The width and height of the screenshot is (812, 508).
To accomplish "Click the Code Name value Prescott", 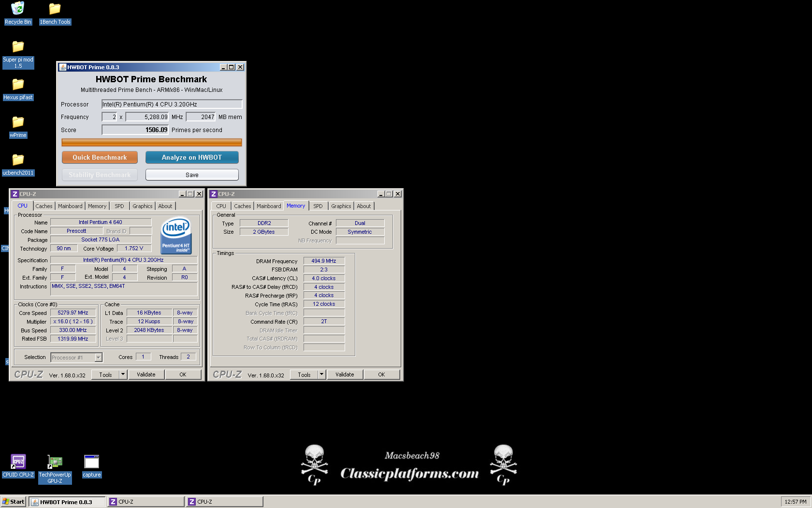I will pyautogui.click(x=76, y=231).
